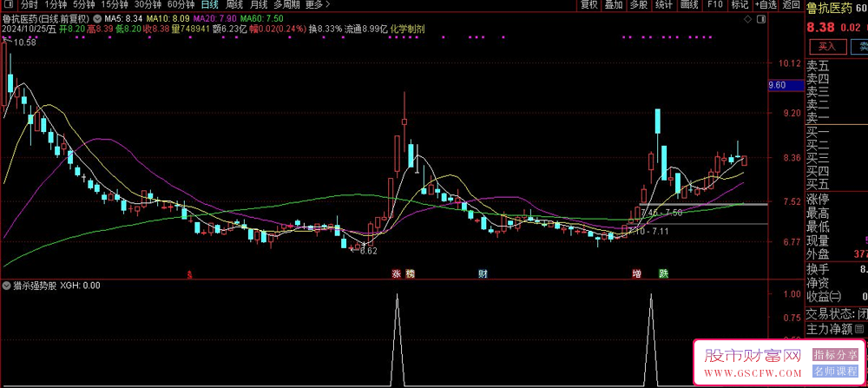Screen dimensions: 868x388
Task: Open the 指标分享 link in banner
Action: [x=835, y=355]
